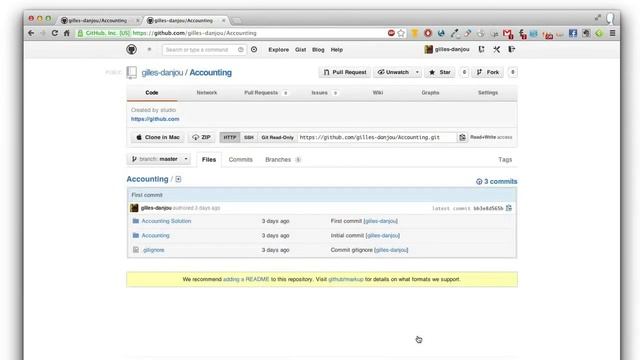Go to browser home page

(67, 33)
